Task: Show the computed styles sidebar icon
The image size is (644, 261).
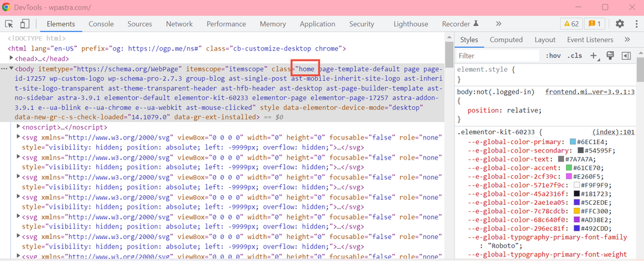Action: click(x=625, y=56)
